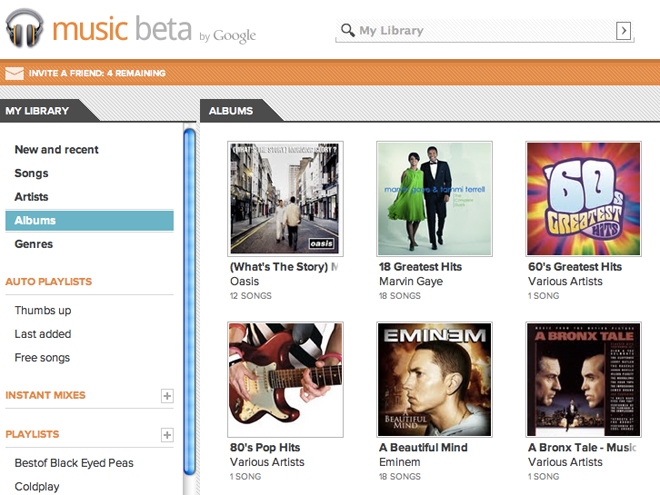Image resolution: width=660 pixels, height=495 pixels.
Task: Click the My Library search field
Action: (x=484, y=31)
